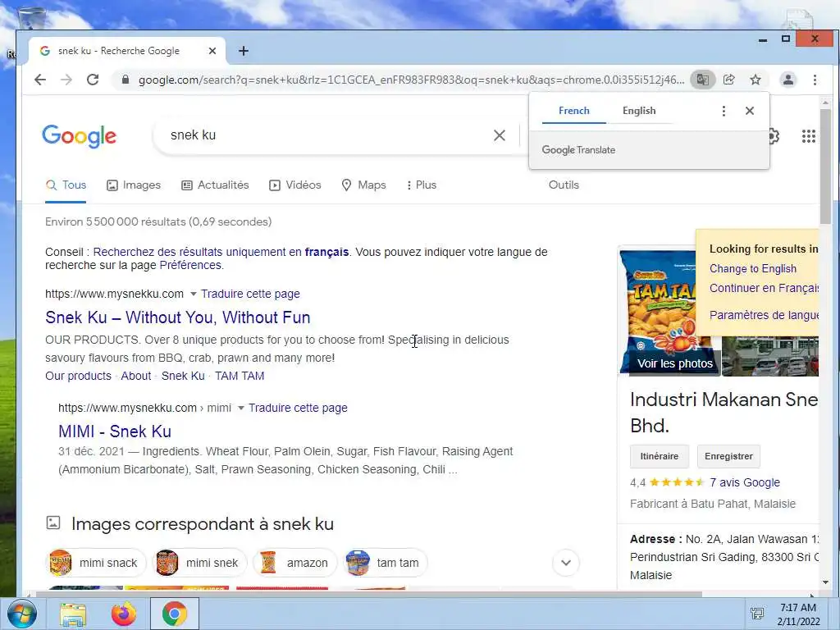This screenshot has width=840, height=630.
Task: Close the 'snek ku - Recherche Google' tab
Action: click(x=212, y=51)
